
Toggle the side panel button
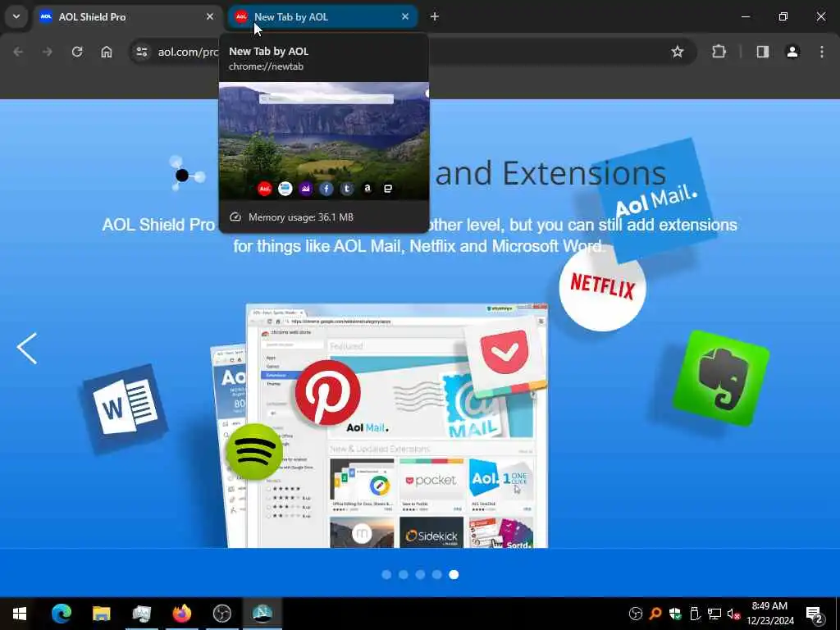[762, 52]
